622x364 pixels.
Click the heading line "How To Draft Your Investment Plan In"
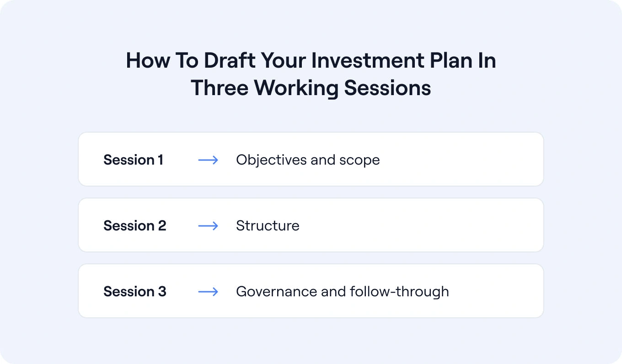point(311,61)
